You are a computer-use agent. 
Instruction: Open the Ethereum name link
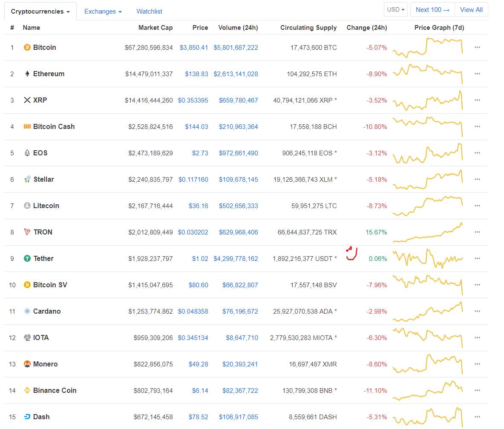[x=49, y=74]
